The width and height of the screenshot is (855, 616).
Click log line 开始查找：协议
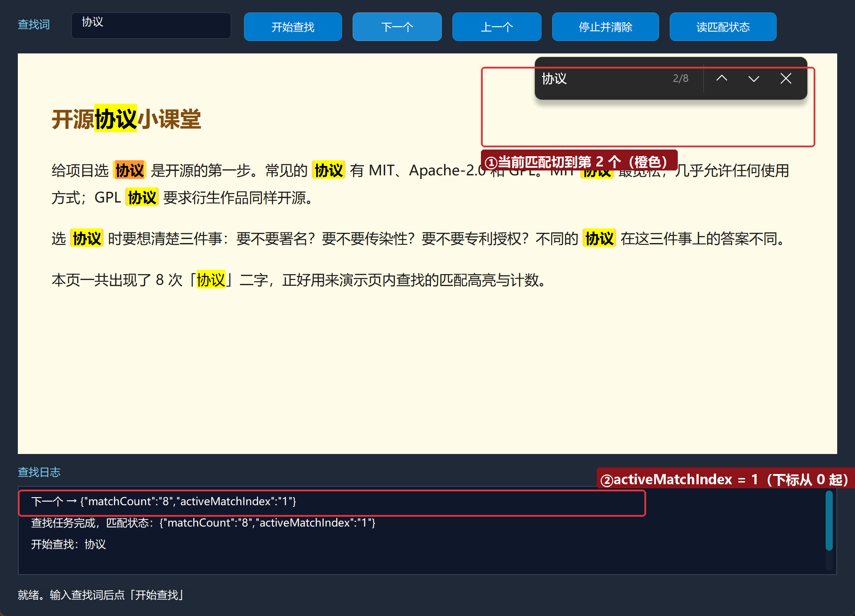click(x=69, y=544)
